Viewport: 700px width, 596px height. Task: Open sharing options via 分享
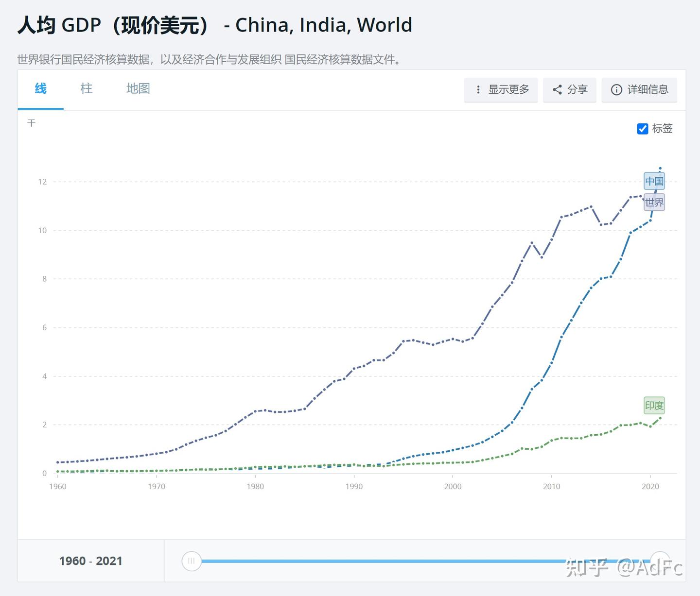point(569,90)
